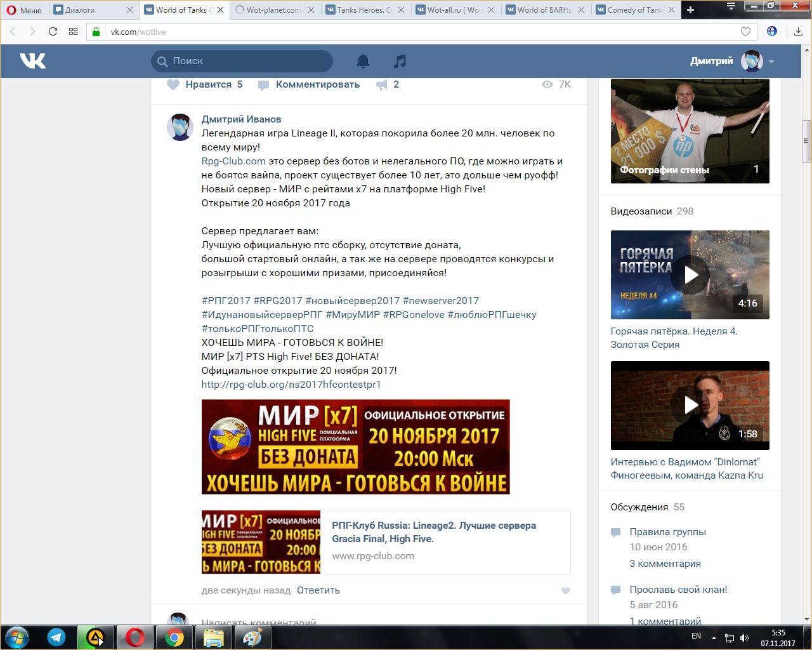Image resolution: width=812 pixels, height=650 pixels.
Task: Open new tab with plus button
Action: click(691, 10)
